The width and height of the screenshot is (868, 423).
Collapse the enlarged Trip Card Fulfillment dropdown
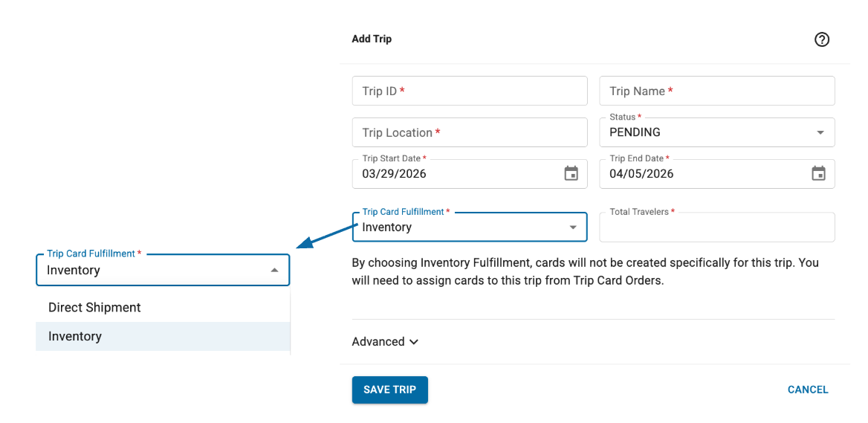point(274,271)
